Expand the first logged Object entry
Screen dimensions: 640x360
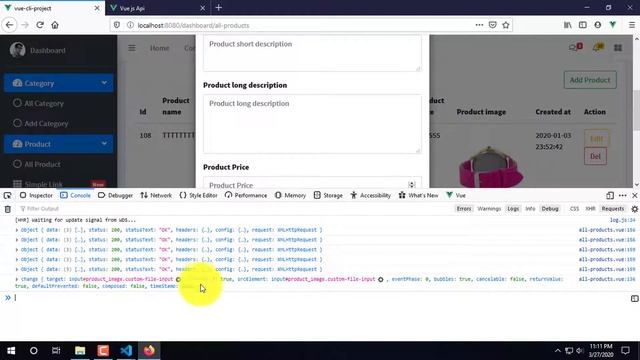(17, 230)
